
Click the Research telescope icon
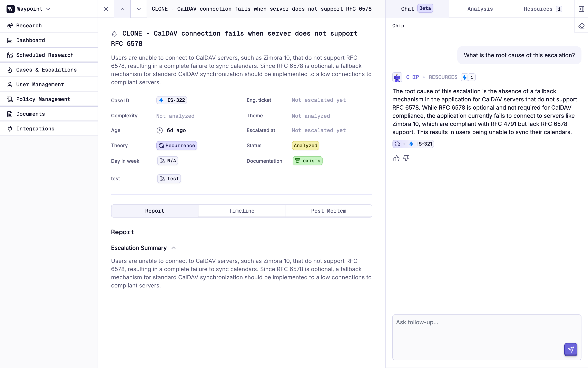[x=10, y=26]
